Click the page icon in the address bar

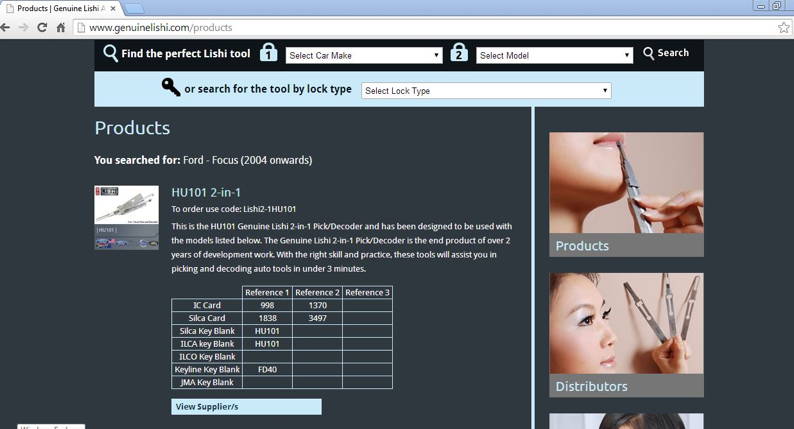(81, 27)
